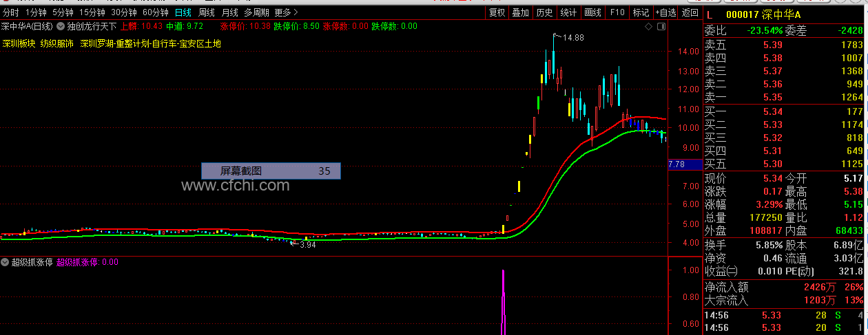Image resolution: width=868 pixels, height=335 pixels.
Task: Select the 月线 monthly chart tab
Action: (x=230, y=12)
